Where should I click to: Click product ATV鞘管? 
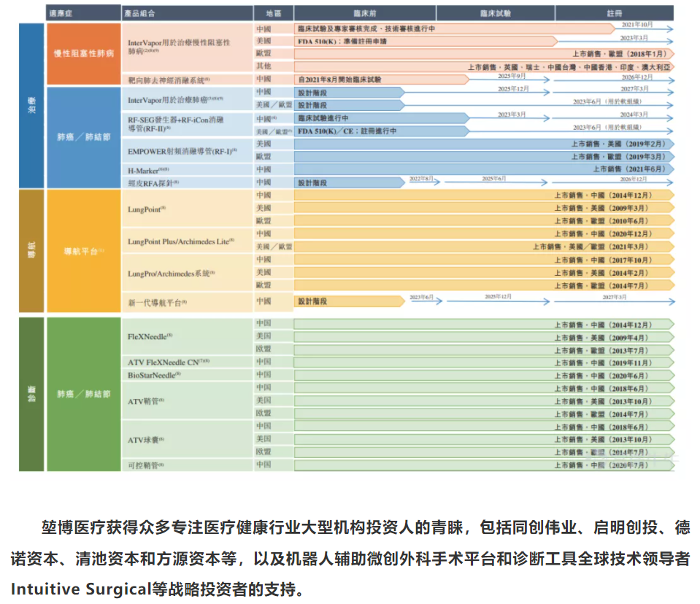tap(145, 401)
